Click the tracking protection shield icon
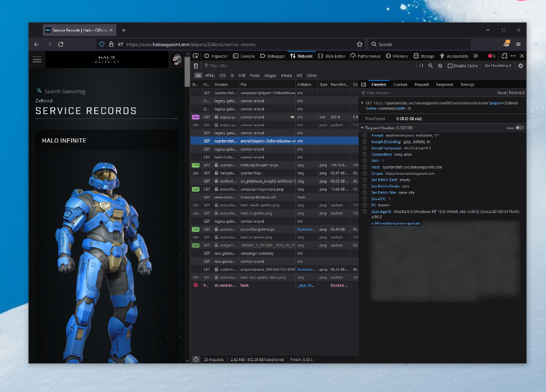 pyautogui.click(x=102, y=44)
